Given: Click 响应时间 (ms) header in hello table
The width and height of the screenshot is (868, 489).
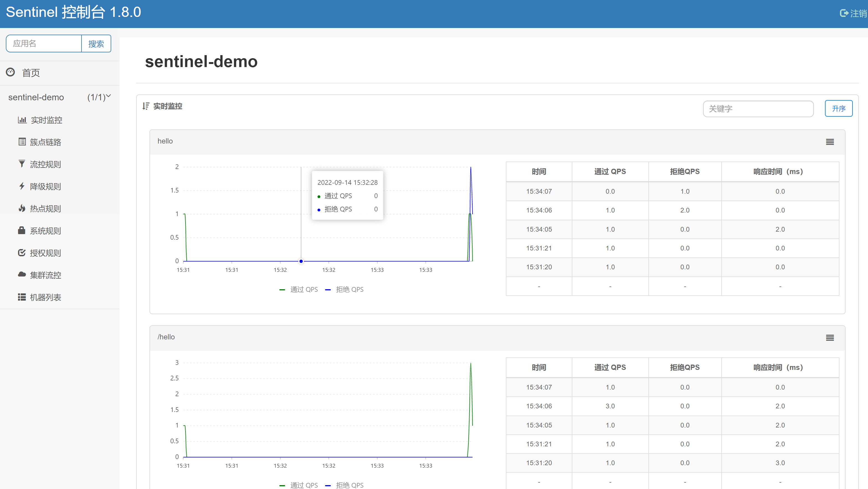Looking at the screenshot, I should 780,172.
